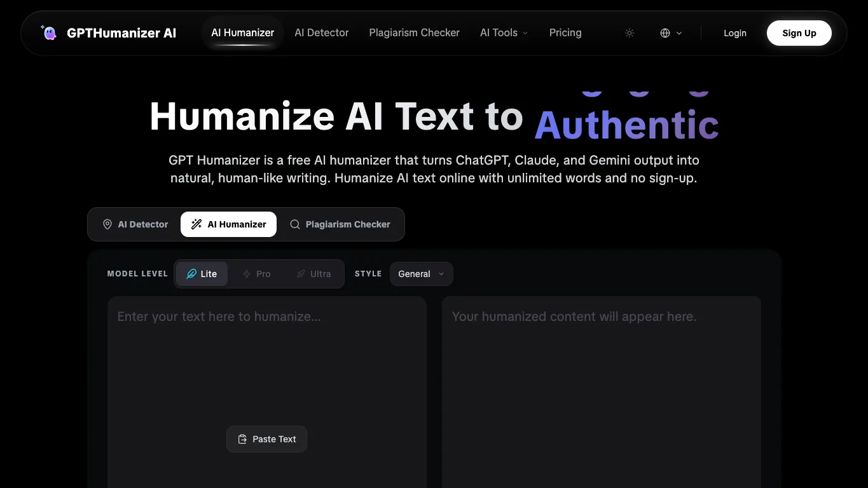Click the GPTHumanizer AI brand name
868x488 pixels.
(121, 33)
